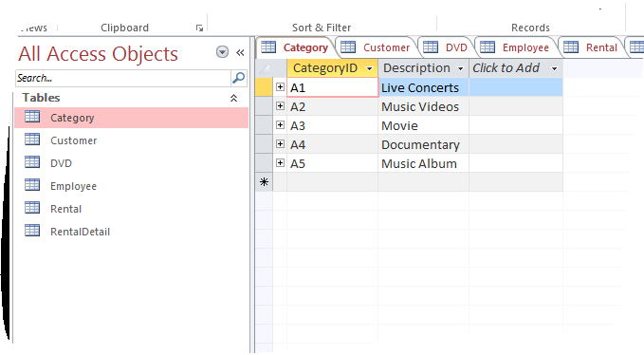Image resolution: width=644 pixels, height=355 pixels.
Task: Click the Category table icon in navigation pane
Action: point(32,117)
